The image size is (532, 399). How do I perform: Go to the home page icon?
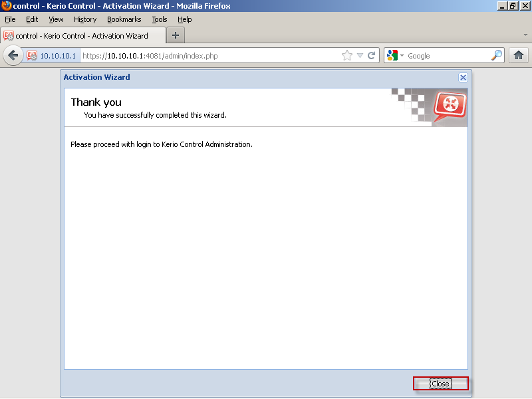tap(519, 55)
